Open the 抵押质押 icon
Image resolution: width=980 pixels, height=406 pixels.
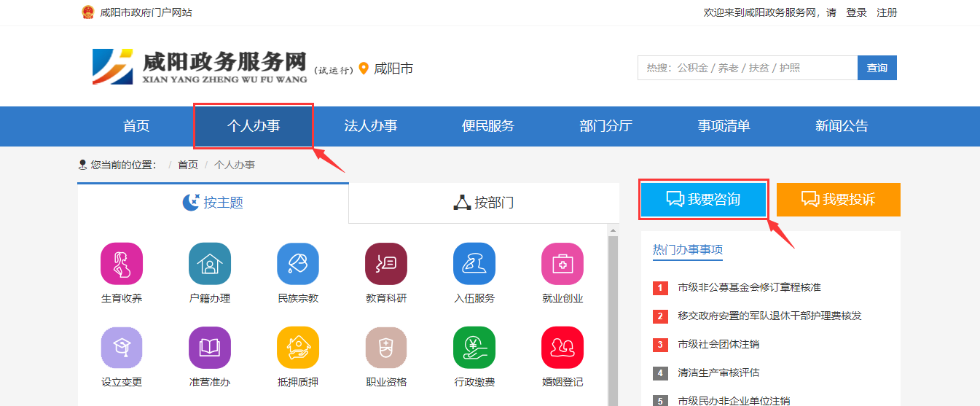tap(298, 348)
